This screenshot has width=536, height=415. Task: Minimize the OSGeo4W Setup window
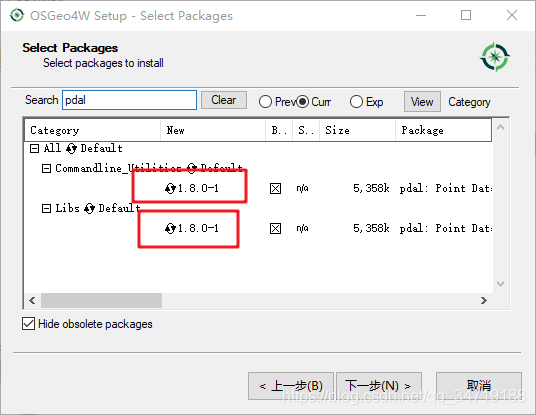[x=421, y=15]
